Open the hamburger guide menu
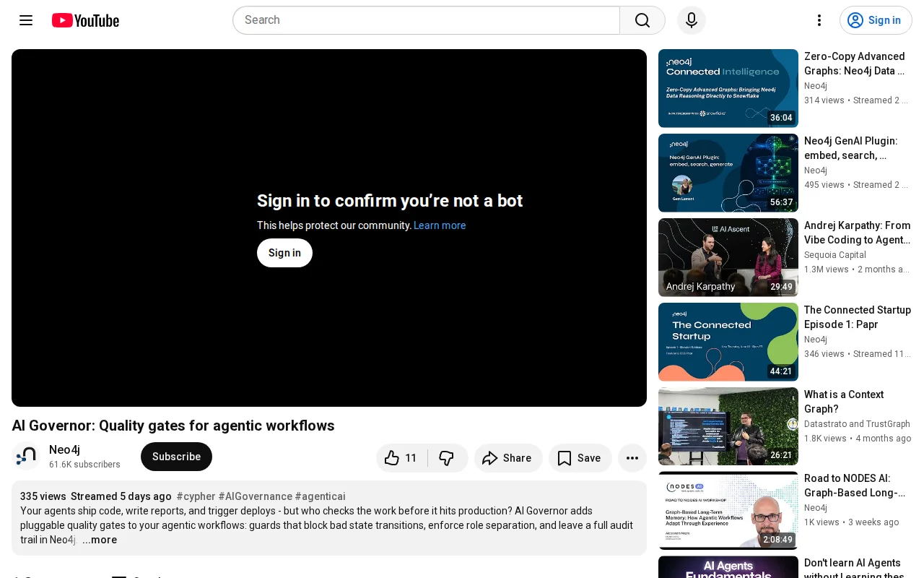Viewport: 924px width, 578px height. [26, 20]
